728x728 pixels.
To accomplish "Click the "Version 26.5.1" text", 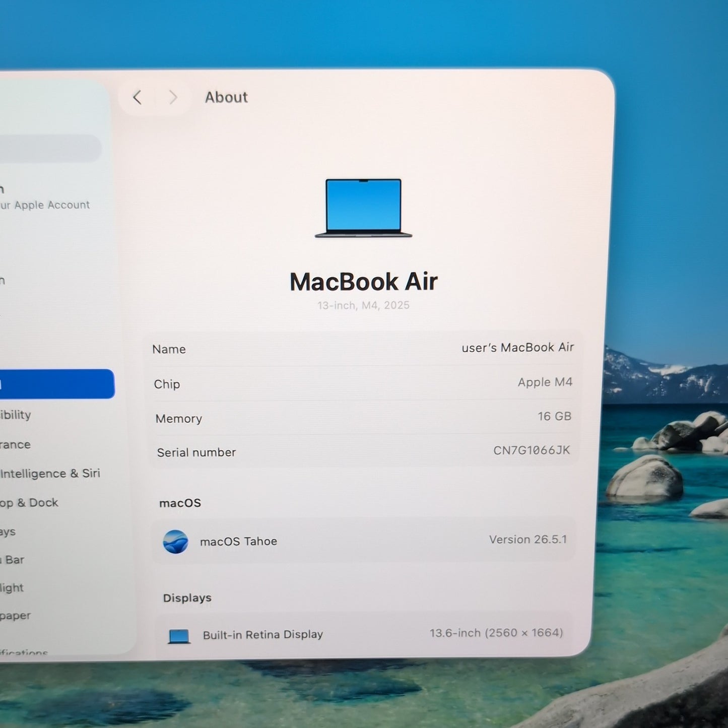I will (528, 540).
